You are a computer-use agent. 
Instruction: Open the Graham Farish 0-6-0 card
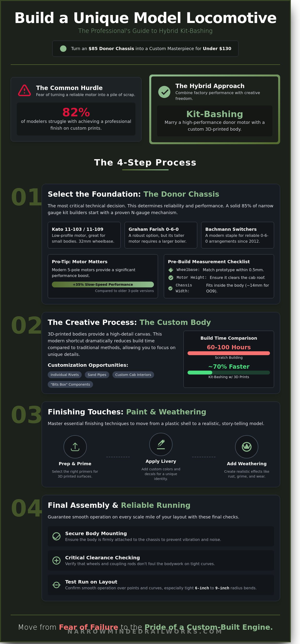tap(160, 235)
